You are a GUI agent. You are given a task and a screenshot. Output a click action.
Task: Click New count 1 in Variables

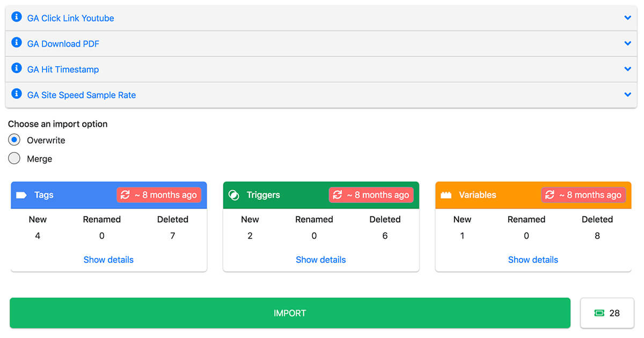click(462, 235)
